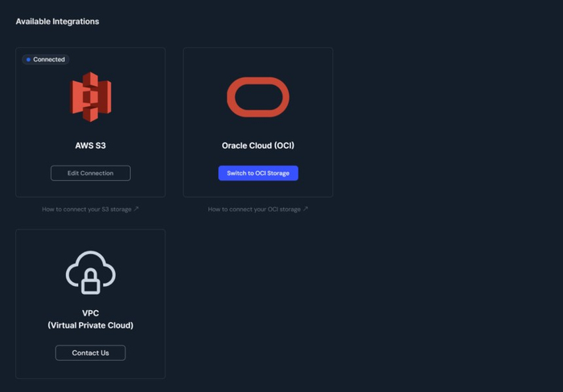The height and width of the screenshot is (392, 563).
Task: Select the VPC card below Contact Us
Action: [x=90, y=370]
